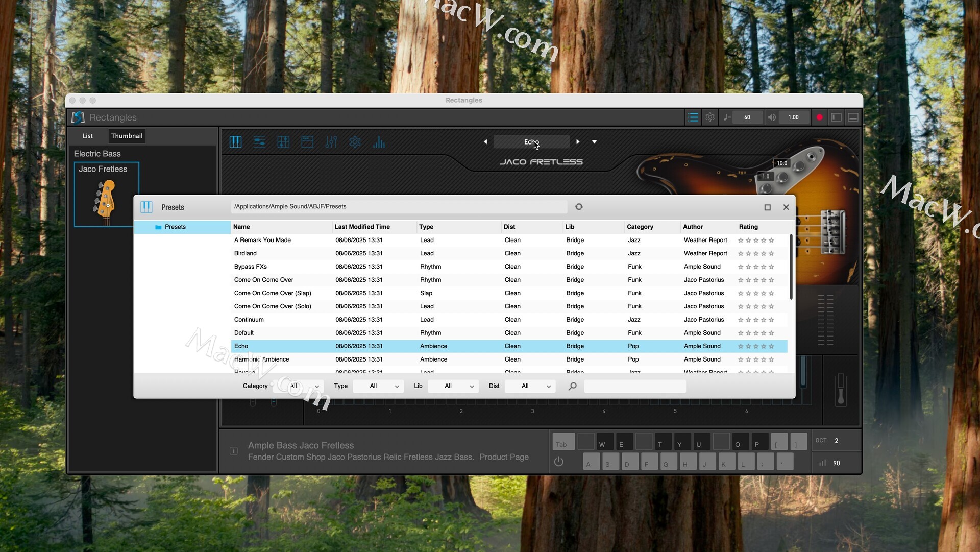This screenshot has height=552, width=980.
Task: Open the bar-chart analyzer panel icon
Action: pos(379,142)
